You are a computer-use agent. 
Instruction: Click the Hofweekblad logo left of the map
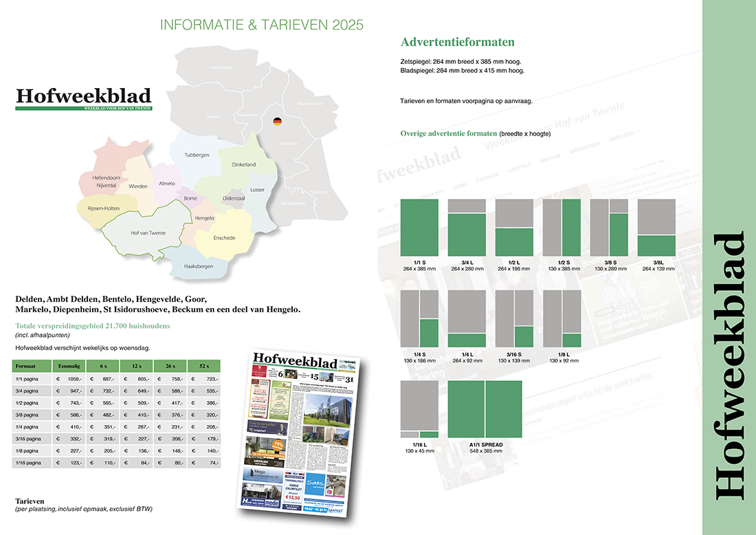[x=83, y=99]
